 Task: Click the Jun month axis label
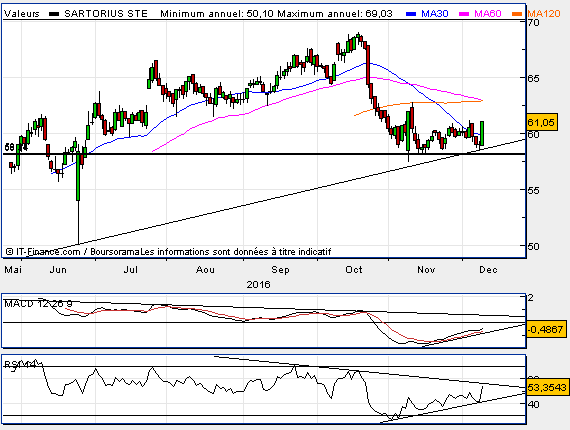(x=58, y=270)
